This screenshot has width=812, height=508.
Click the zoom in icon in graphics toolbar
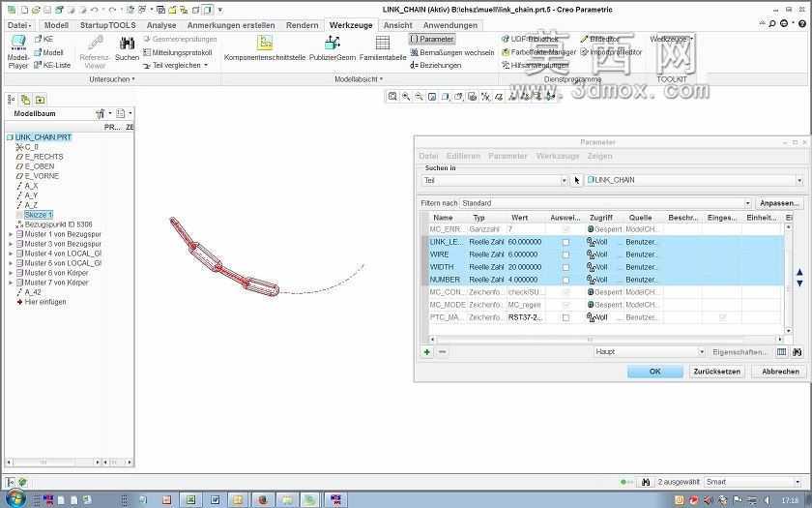(406, 97)
